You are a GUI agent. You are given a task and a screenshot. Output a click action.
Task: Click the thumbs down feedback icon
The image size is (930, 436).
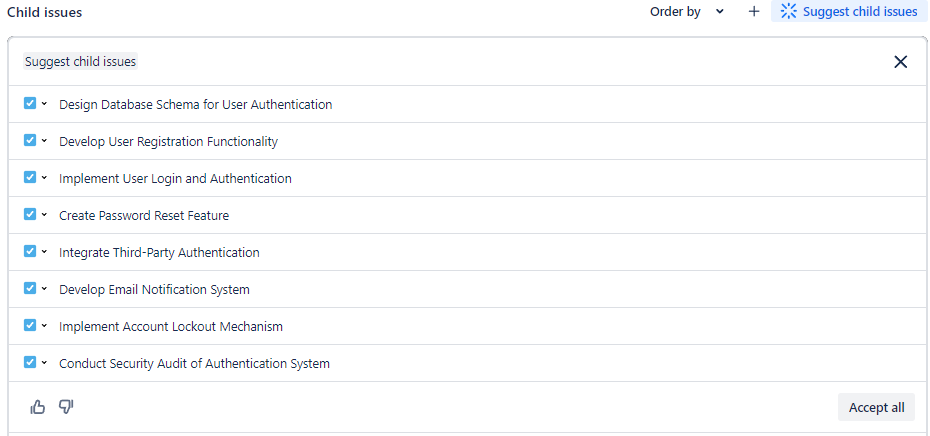tap(67, 407)
